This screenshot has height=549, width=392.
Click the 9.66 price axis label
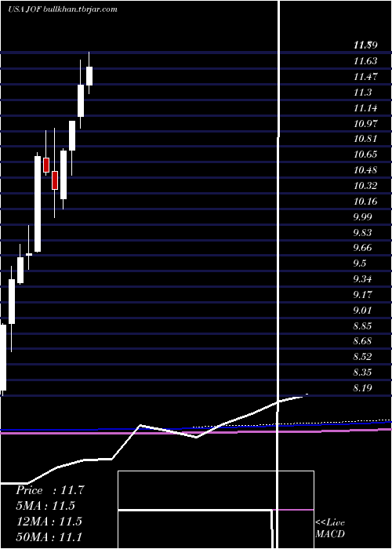coord(362,248)
